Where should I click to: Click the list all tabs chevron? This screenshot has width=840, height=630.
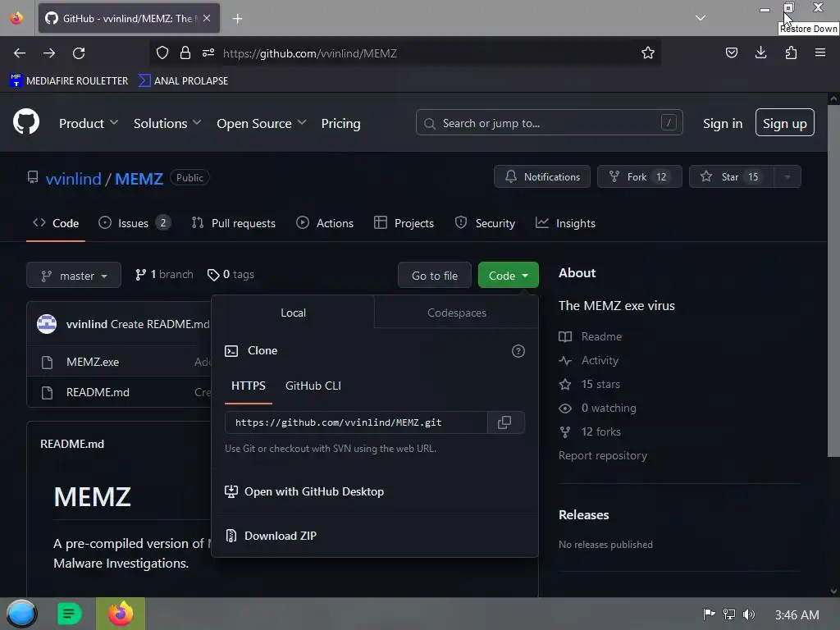[701, 18]
